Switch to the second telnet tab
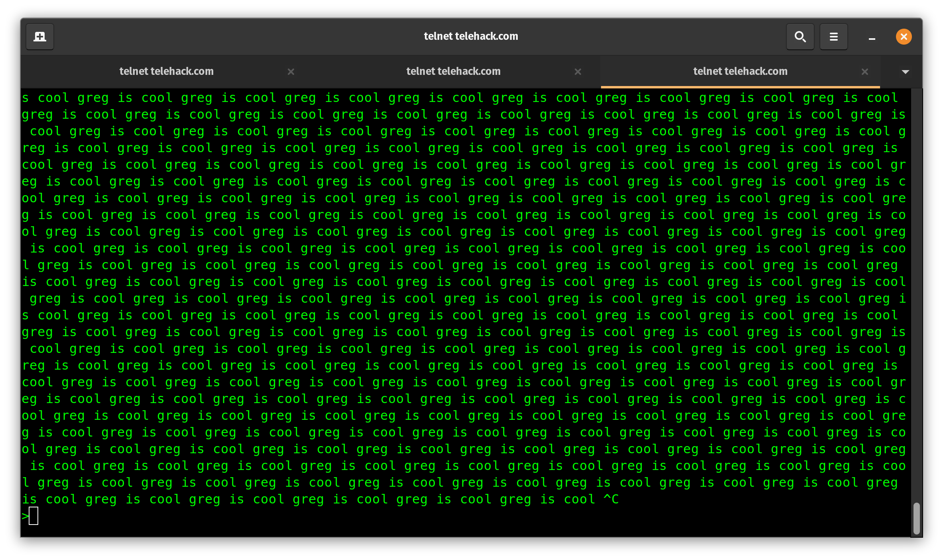943x560 pixels. click(x=453, y=71)
